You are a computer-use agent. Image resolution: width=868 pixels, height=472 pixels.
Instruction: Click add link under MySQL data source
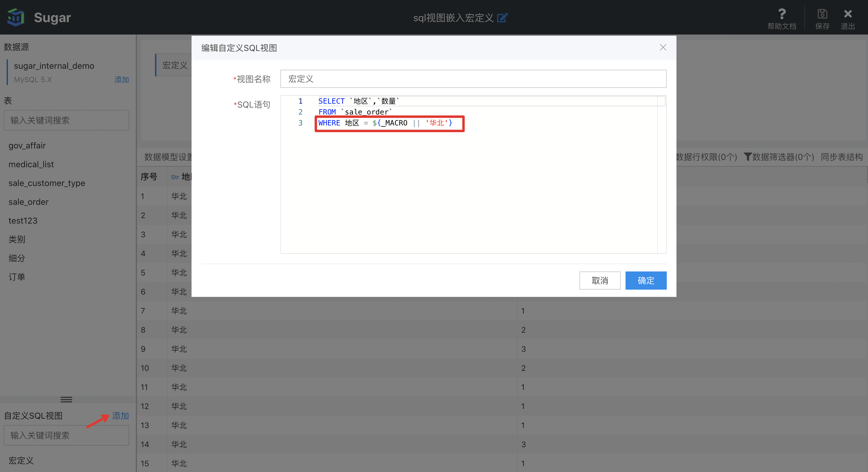coord(121,79)
